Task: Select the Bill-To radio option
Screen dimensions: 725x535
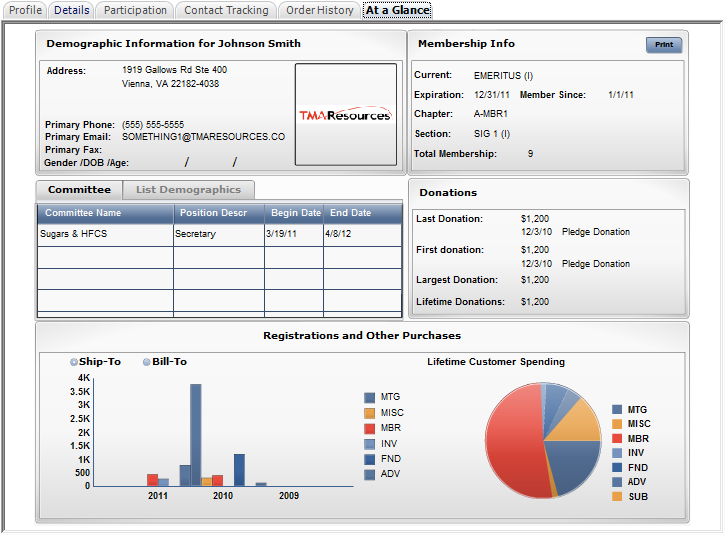Action: tap(147, 362)
